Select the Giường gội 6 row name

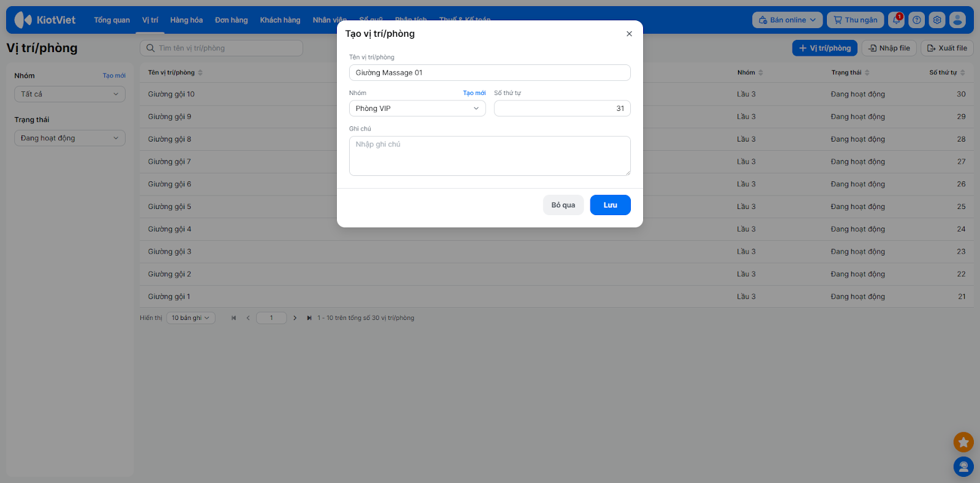tap(170, 184)
